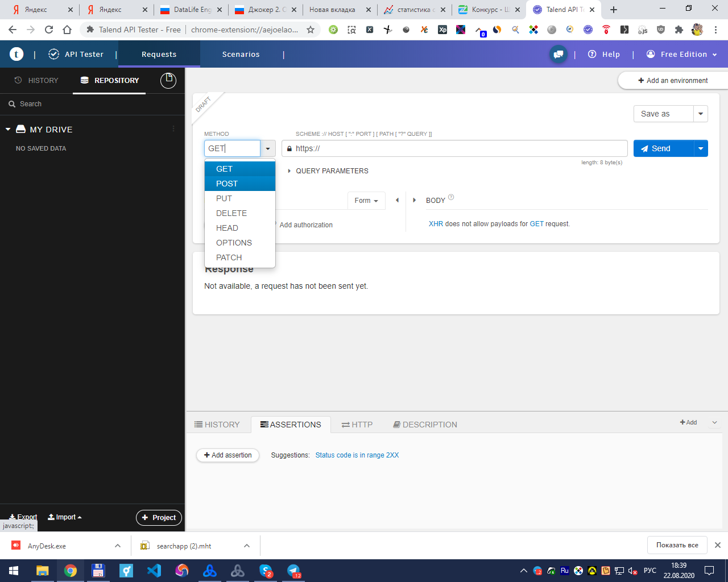Click the request URL input field
This screenshot has width=728, height=582.
(x=454, y=148)
